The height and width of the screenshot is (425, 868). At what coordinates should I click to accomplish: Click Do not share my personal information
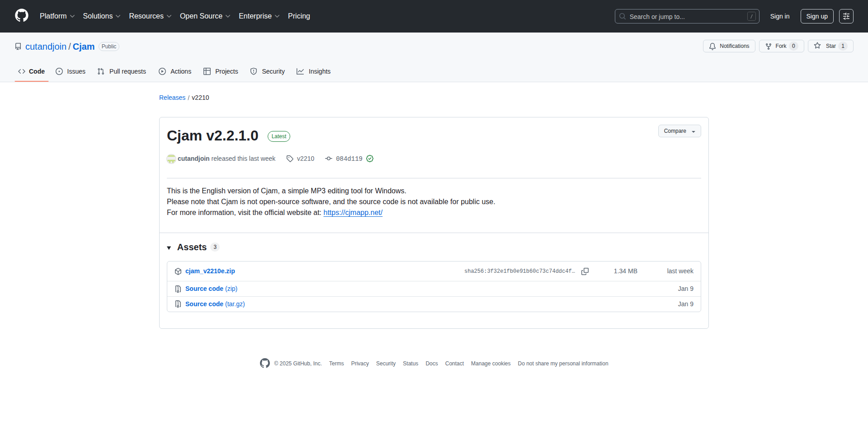click(x=563, y=364)
